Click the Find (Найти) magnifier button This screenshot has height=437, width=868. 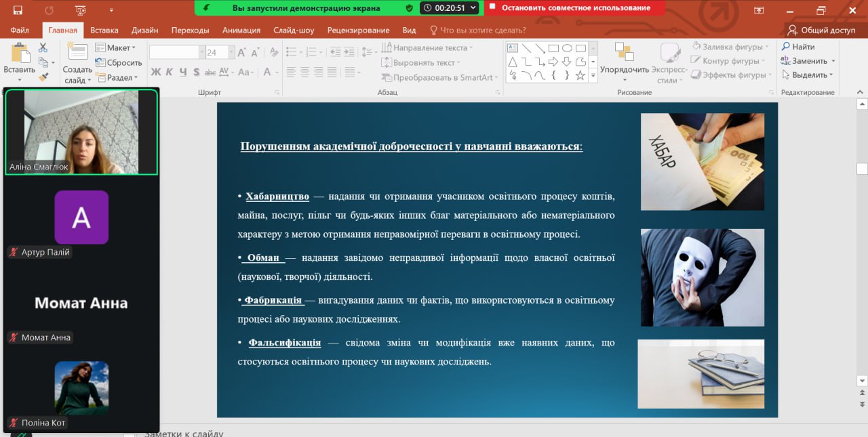pyautogui.click(x=798, y=47)
